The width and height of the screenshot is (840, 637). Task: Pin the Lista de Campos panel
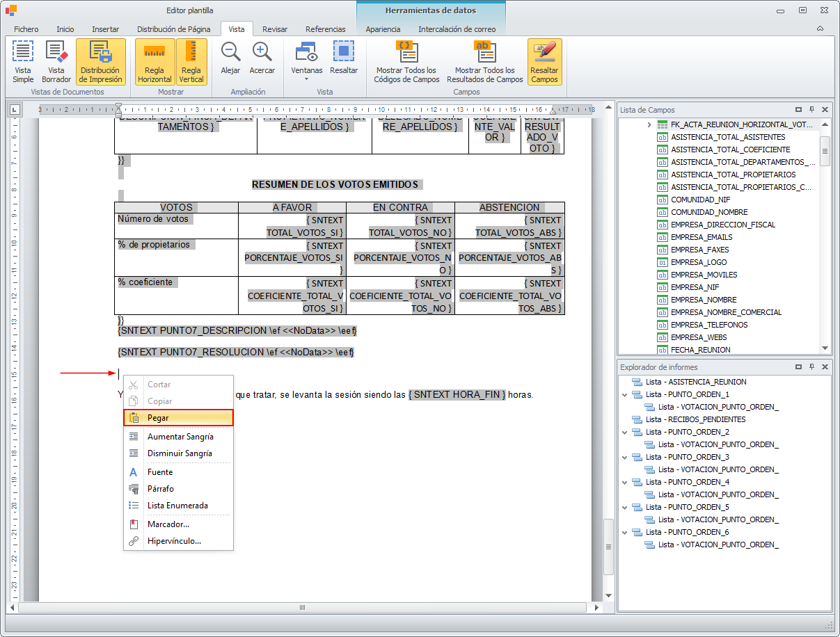(811, 110)
